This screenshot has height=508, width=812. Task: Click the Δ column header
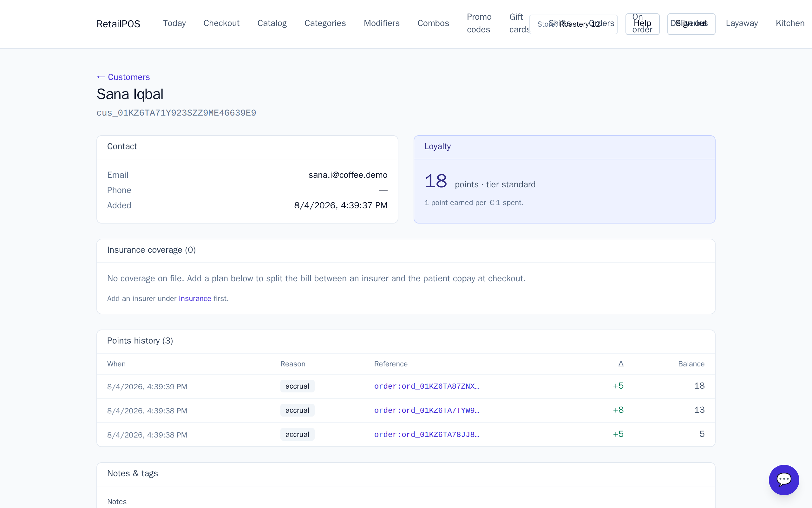tap(621, 364)
